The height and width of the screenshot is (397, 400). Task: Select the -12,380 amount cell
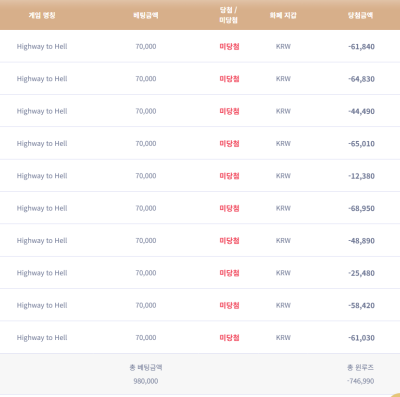[x=361, y=176]
